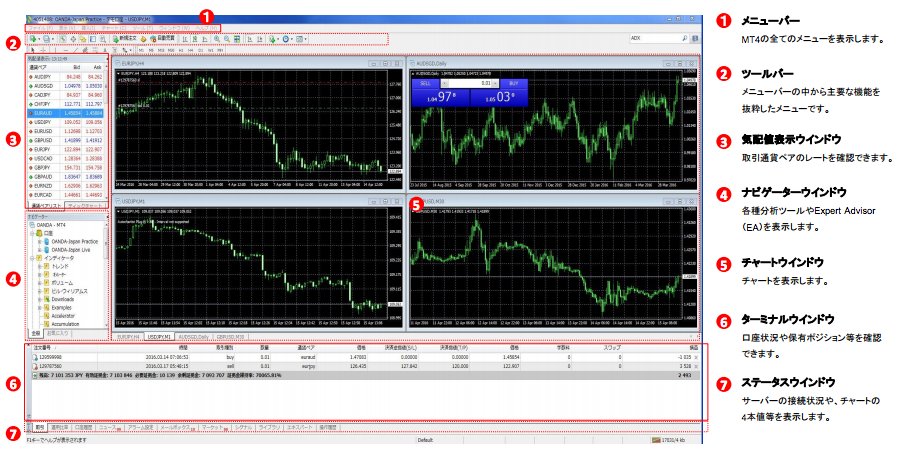Switch Navigator to お気に入り tab
899x461 pixels.
58,333
